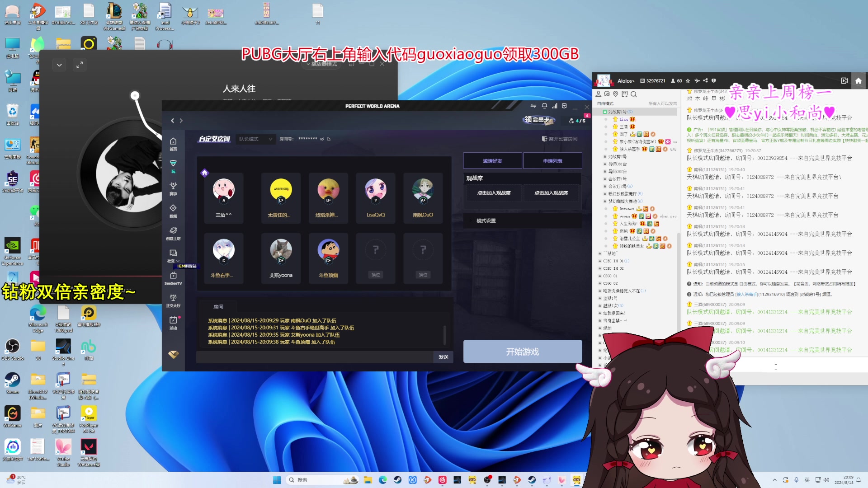Copy the room number with the copy icon

329,139
